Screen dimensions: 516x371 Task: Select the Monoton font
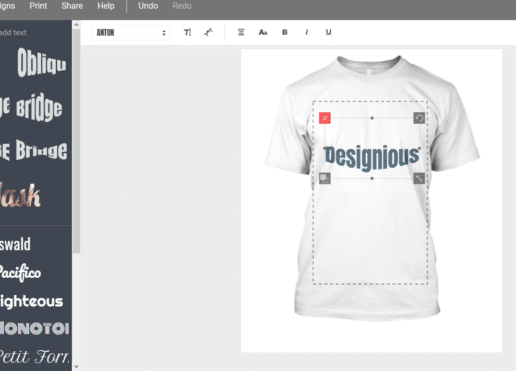(35, 328)
